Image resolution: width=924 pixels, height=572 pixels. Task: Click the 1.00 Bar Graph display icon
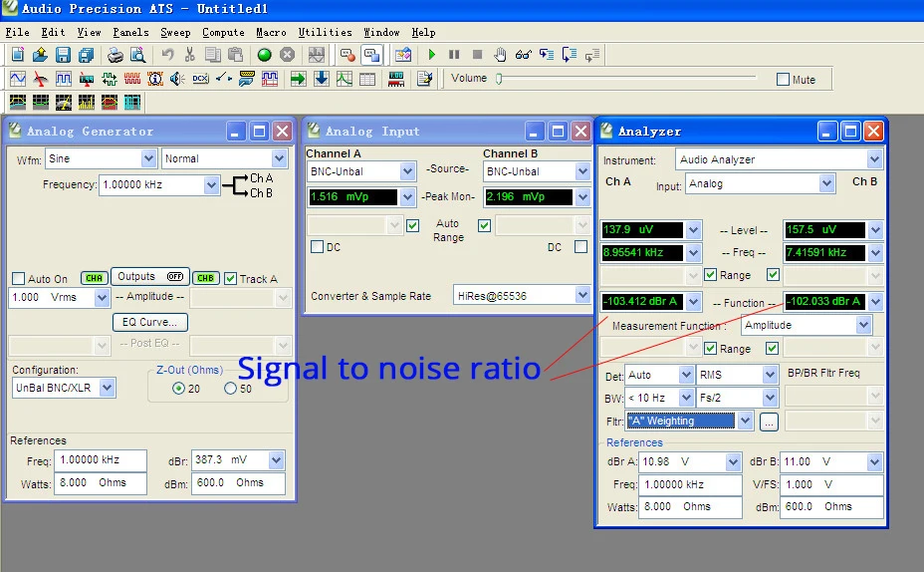tap(396, 79)
